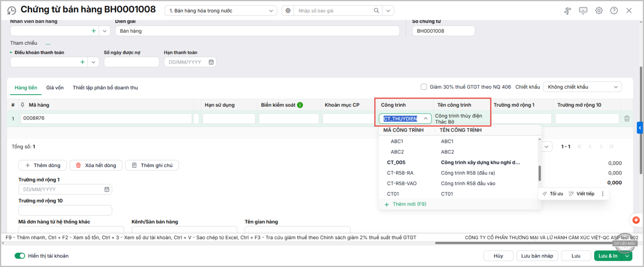
Task: Click the three dots next to Tham chiếu
Action: click(x=48, y=43)
